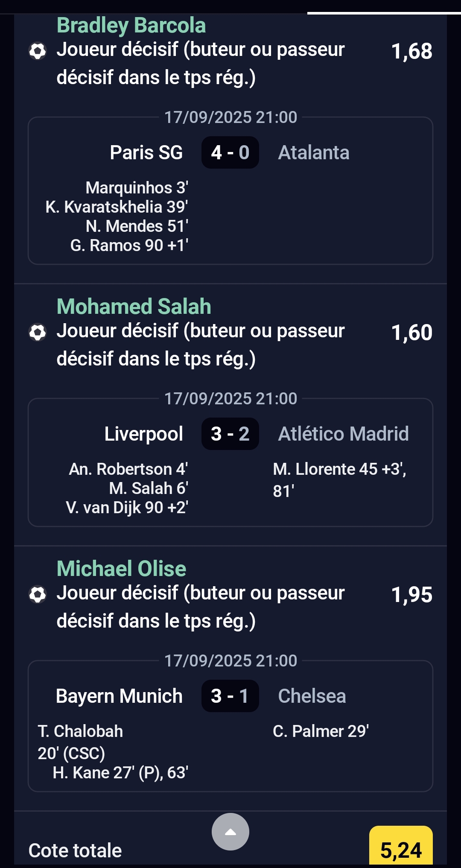Open the Bradley Barcola player heading

[x=131, y=25]
